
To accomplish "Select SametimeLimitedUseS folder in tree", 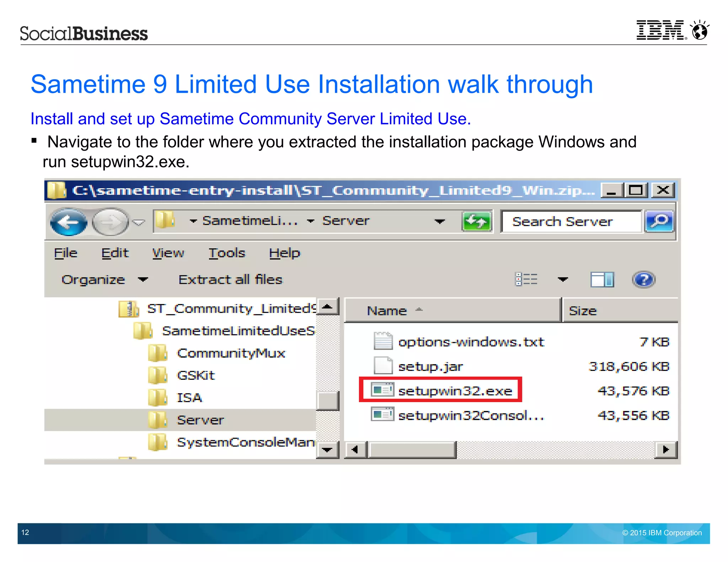I will point(225,331).
